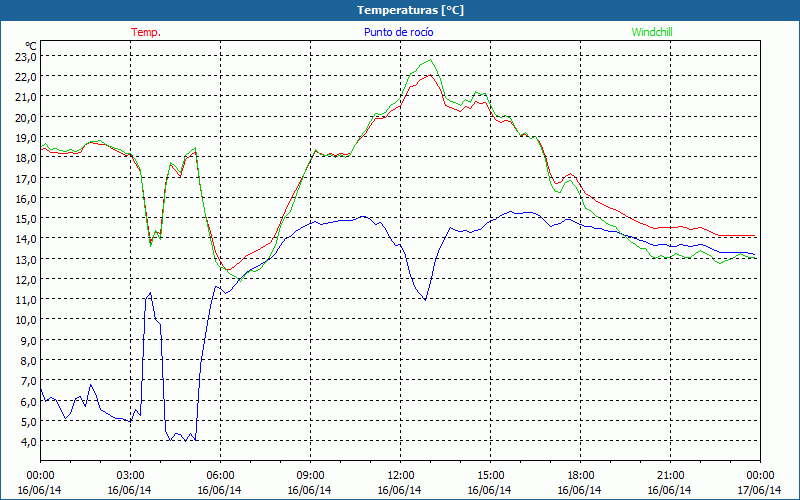Click the '15:00' time axis label
This screenshot has width=800, height=500.
click(490, 476)
